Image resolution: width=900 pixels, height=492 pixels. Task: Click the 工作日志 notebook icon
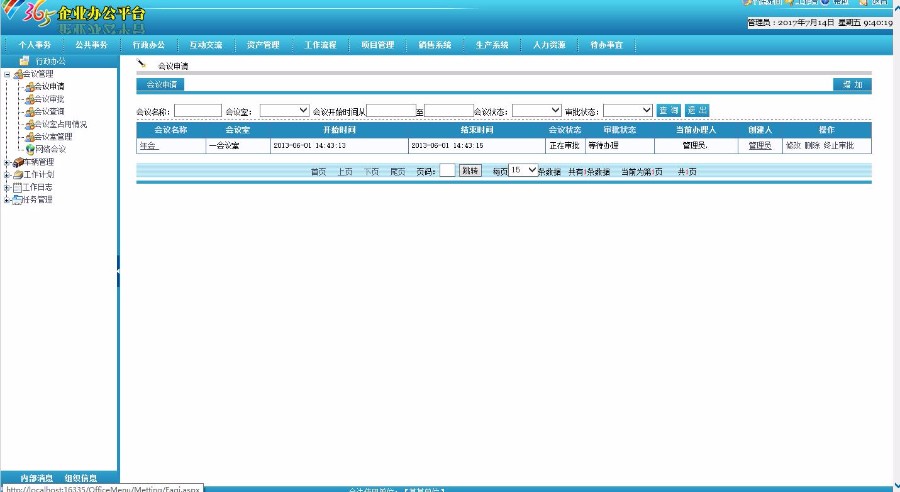[17, 187]
